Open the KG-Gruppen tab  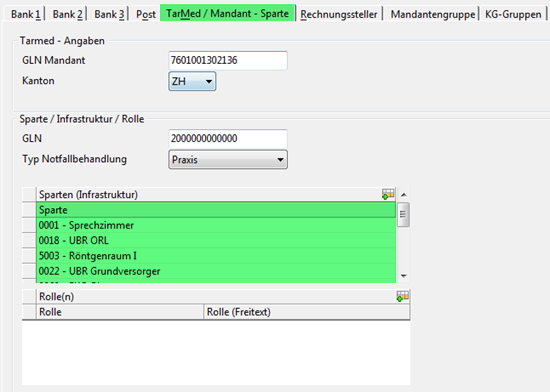[513, 14]
